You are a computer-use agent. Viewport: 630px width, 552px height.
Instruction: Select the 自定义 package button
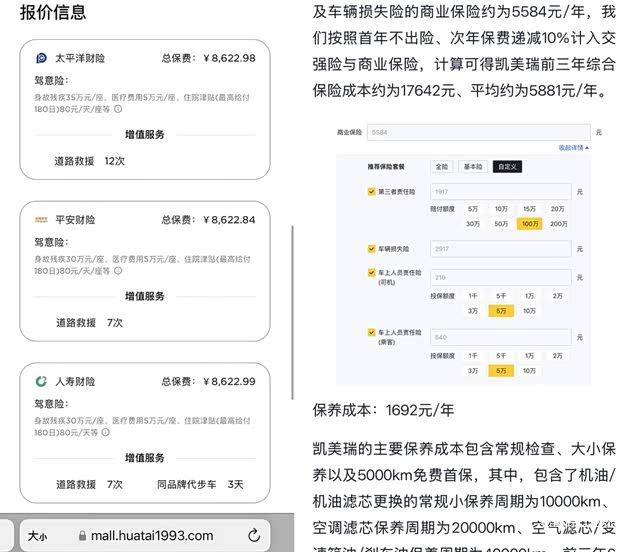pyautogui.click(x=507, y=166)
